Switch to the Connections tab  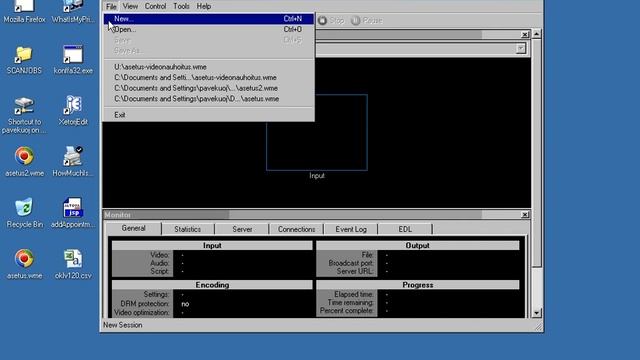[296, 229]
